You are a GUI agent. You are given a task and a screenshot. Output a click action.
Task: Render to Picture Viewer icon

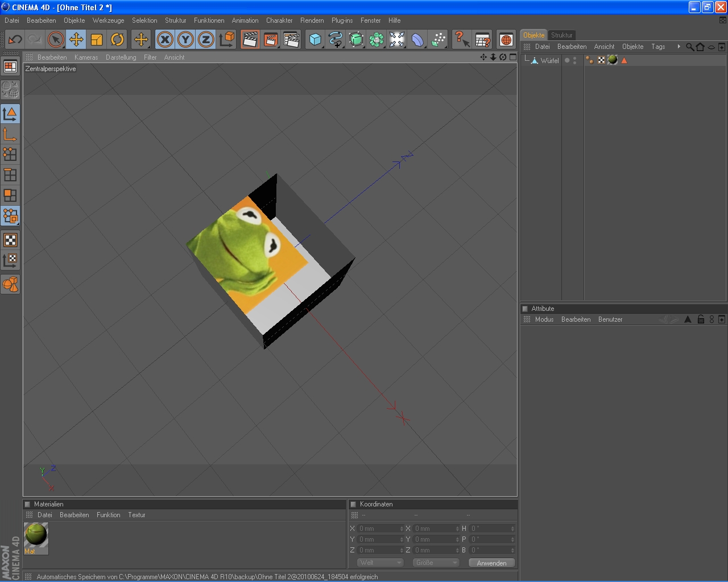click(x=271, y=39)
